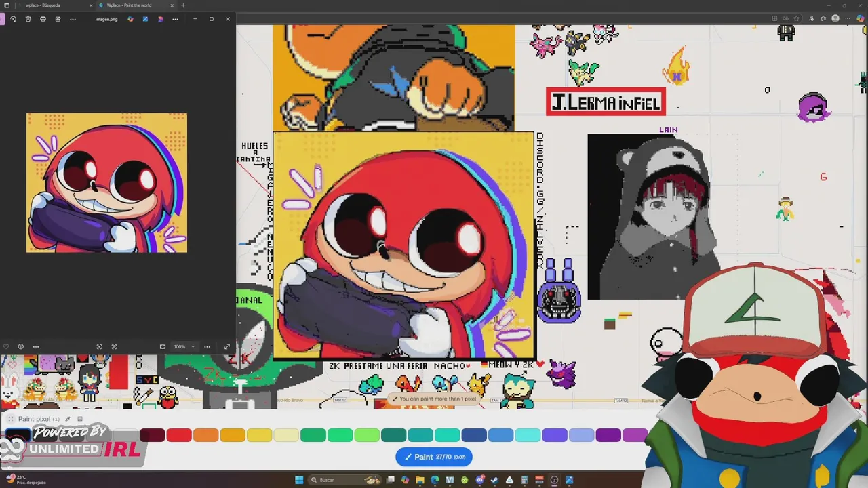This screenshot has width=868, height=488.
Task: Fit image to window in Photos
Action: pos(99,346)
